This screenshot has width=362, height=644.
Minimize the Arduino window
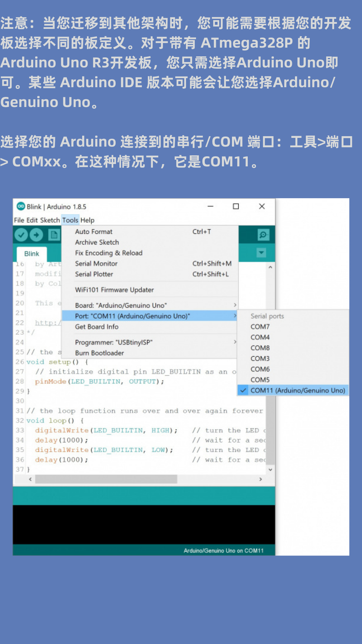pos(210,206)
